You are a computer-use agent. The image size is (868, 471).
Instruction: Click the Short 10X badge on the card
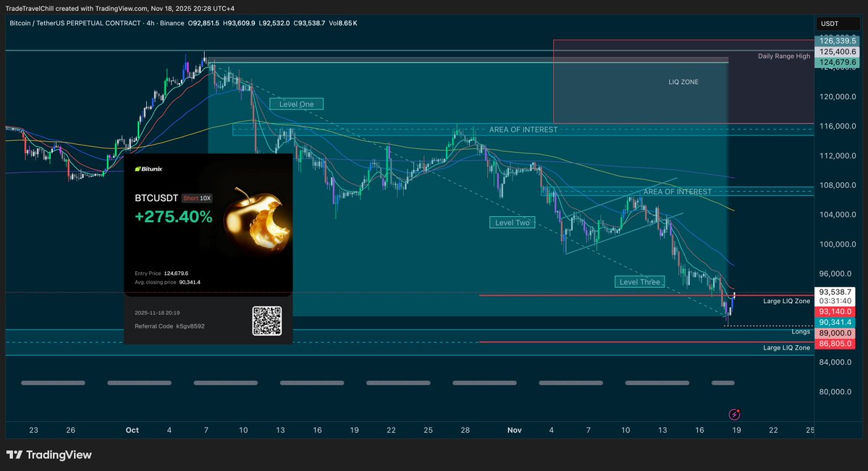[197, 198]
